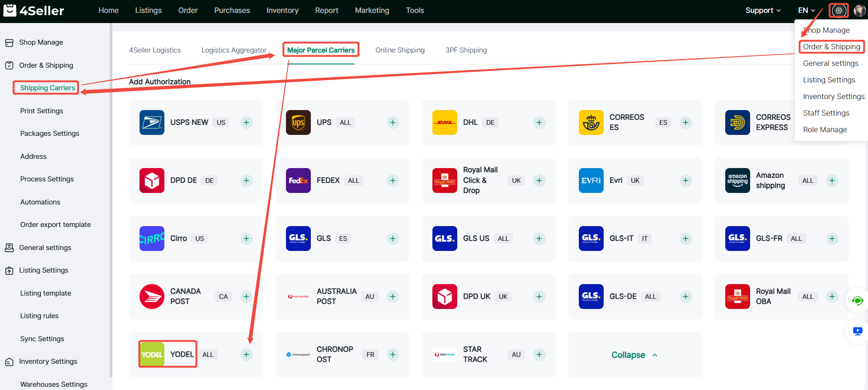Viewport: 868px width, 390px height.
Task: Expand Shop Manage in left sidebar
Action: point(41,42)
